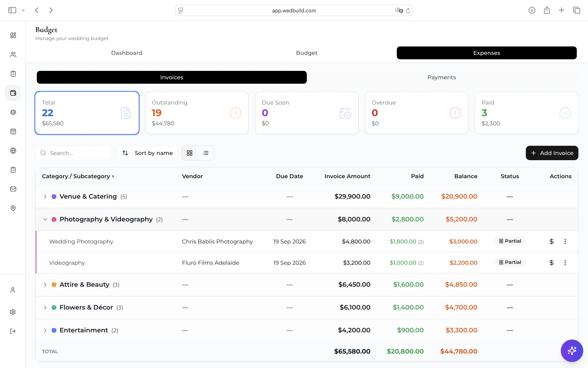588x368 pixels.
Task: Filter by the Overdue card
Action: (x=417, y=113)
